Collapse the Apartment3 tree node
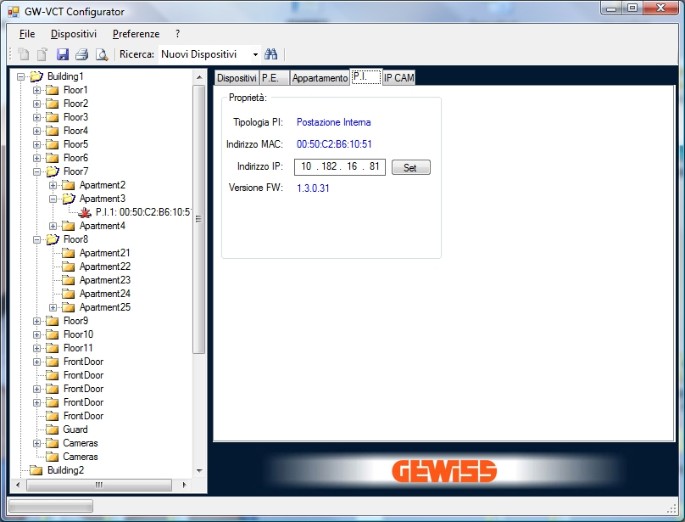685x522 pixels. tap(53, 199)
